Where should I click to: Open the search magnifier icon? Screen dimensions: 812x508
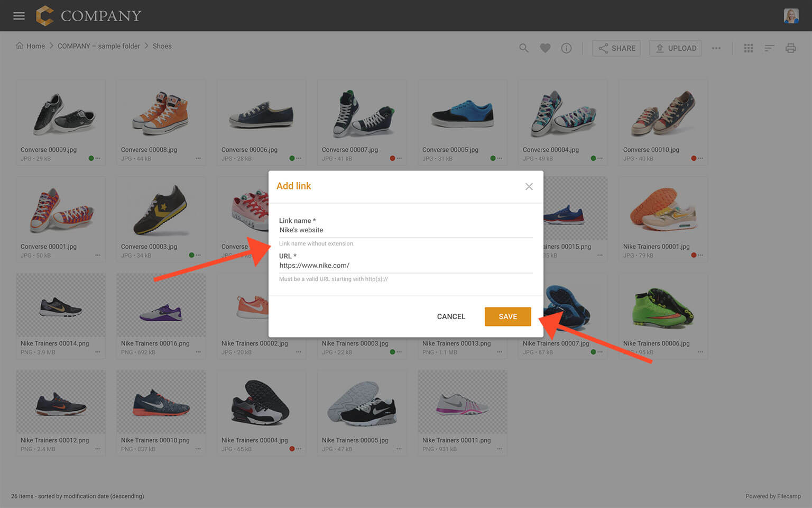click(524, 48)
